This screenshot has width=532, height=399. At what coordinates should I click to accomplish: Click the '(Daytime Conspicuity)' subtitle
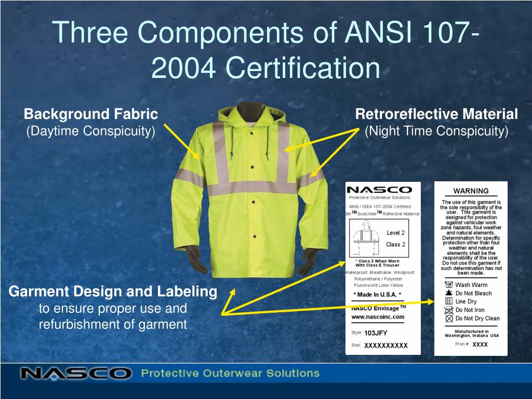(90, 131)
